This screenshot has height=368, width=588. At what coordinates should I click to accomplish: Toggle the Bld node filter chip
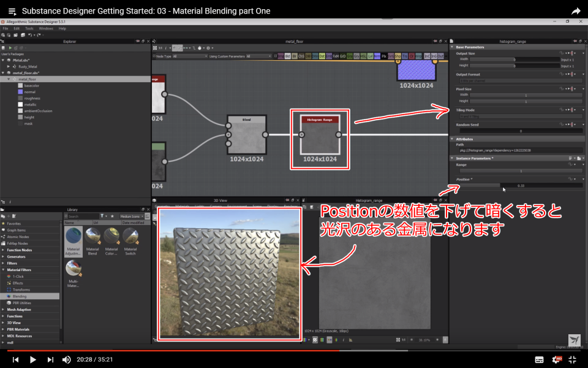pyautogui.click(x=288, y=56)
